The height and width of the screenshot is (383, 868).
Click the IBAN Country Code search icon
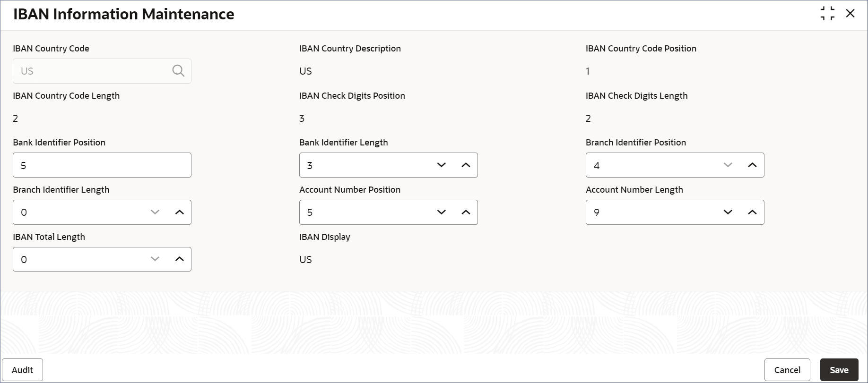point(178,71)
